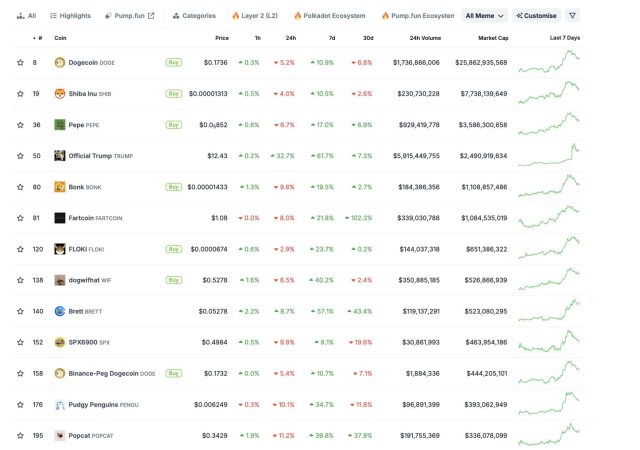Click the SPX6900 coin logo
This screenshot has width=640, height=450.
click(x=60, y=342)
